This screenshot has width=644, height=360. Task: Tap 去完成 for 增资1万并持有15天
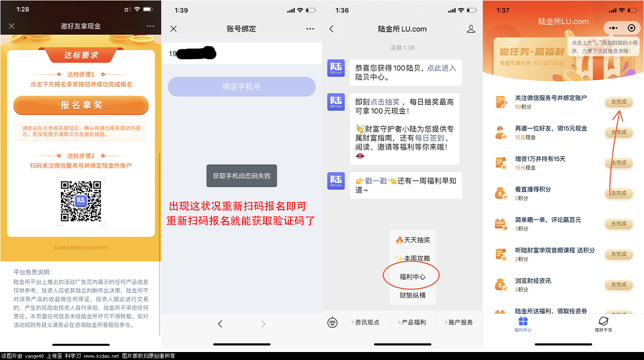click(x=619, y=163)
